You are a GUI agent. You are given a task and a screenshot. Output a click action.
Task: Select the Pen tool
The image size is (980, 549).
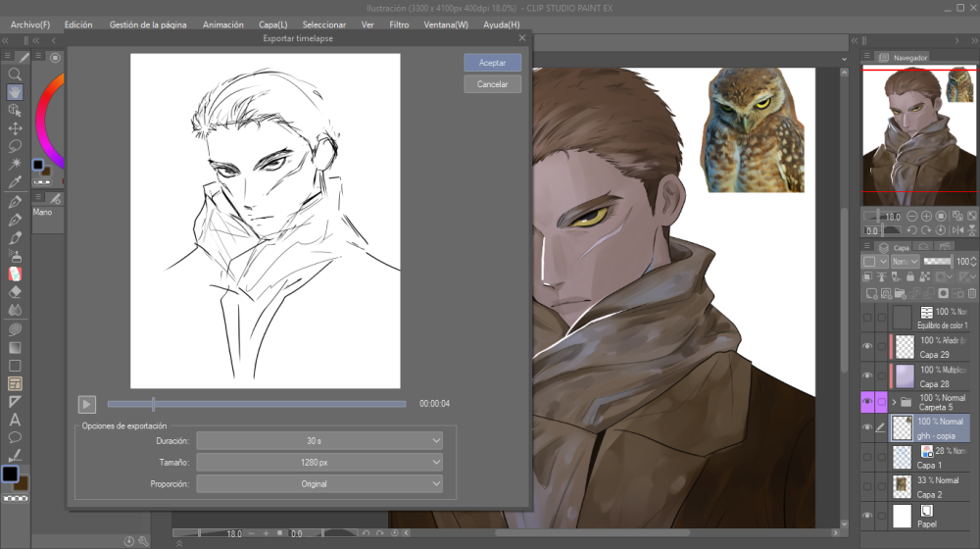(x=15, y=202)
